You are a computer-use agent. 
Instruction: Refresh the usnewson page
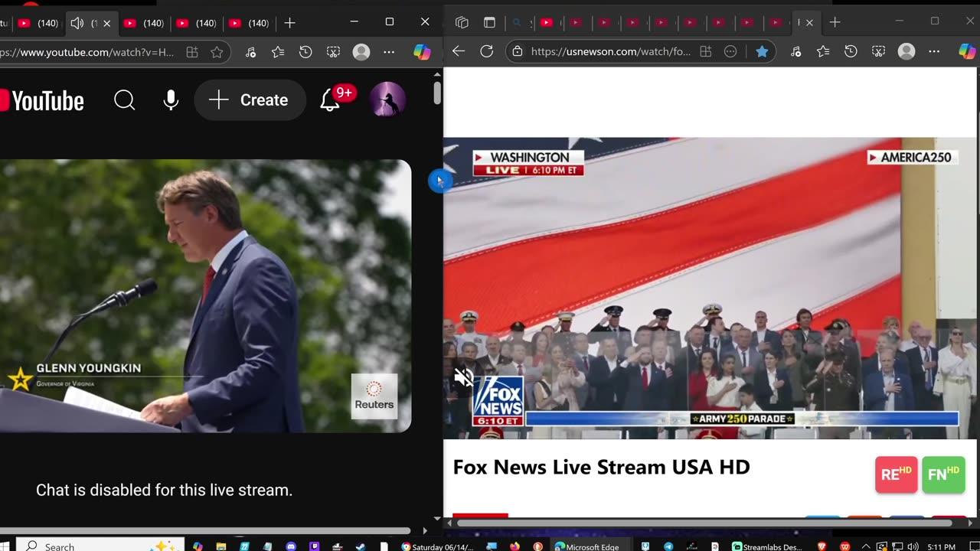tap(486, 51)
